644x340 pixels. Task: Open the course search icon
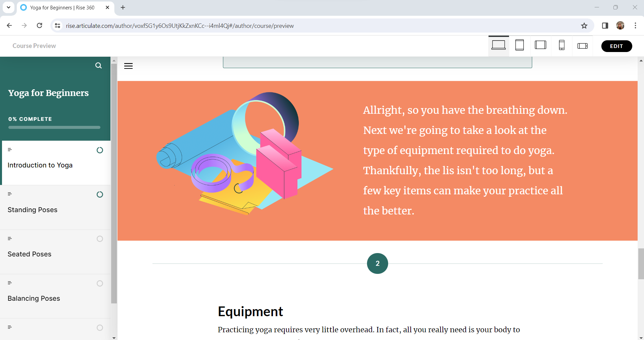pos(98,65)
